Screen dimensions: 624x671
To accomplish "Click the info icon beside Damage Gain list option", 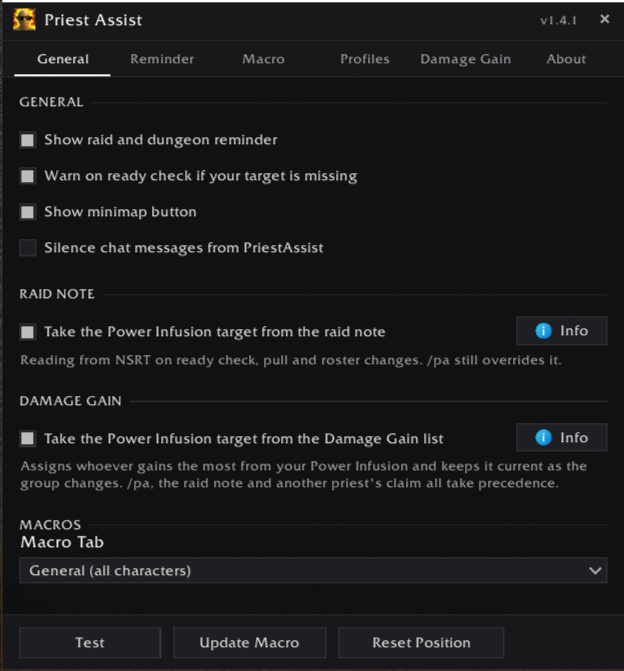I will [x=543, y=437].
